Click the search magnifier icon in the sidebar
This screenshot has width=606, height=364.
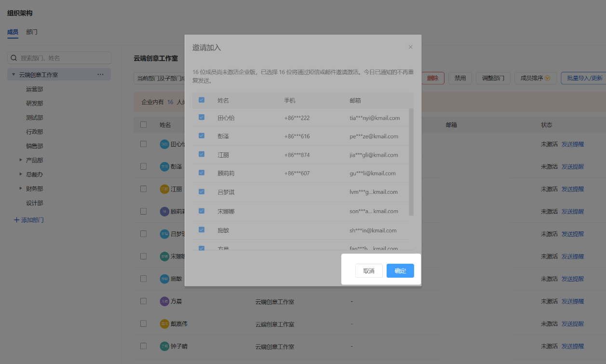click(13, 57)
